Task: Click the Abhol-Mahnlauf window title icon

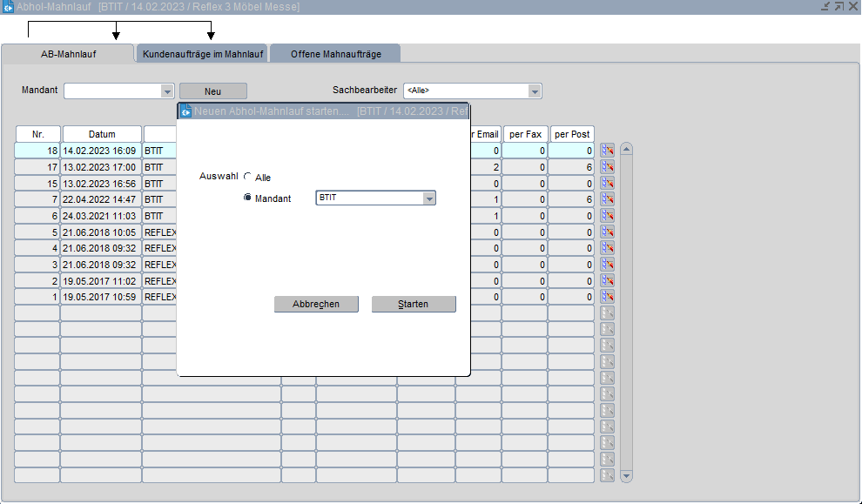Action: (x=8, y=7)
